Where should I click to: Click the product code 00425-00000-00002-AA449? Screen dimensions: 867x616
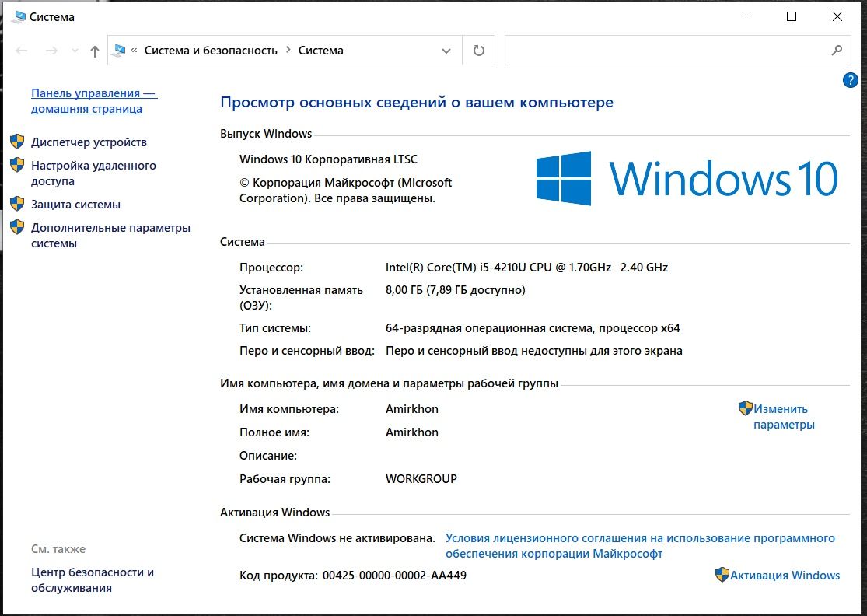pyautogui.click(x=394, y=575)
